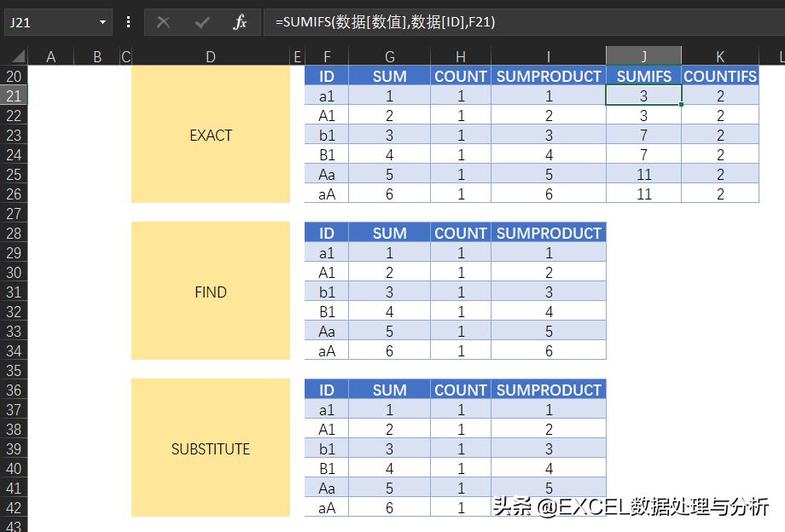Select column J header
Screen dimensions: 785x532
(x=643, y=56)
